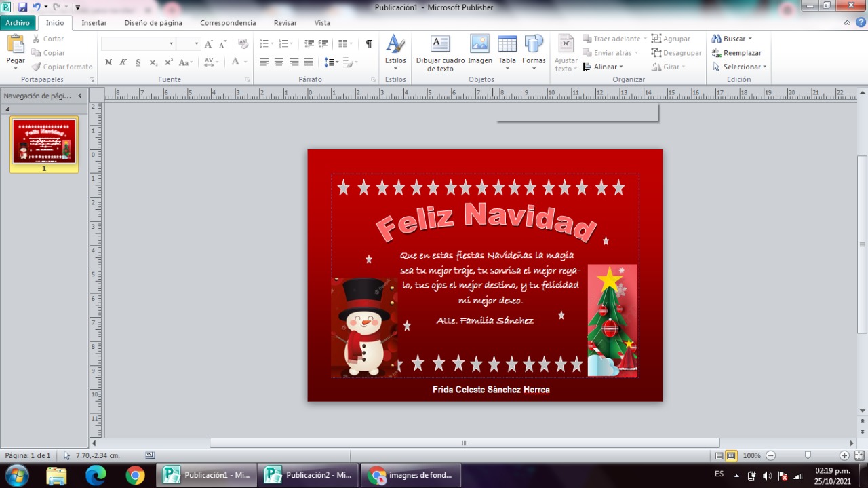Viewport: 868px width, 488px height.
Task: Expand the font name dropdown
Action: (171, 43)
